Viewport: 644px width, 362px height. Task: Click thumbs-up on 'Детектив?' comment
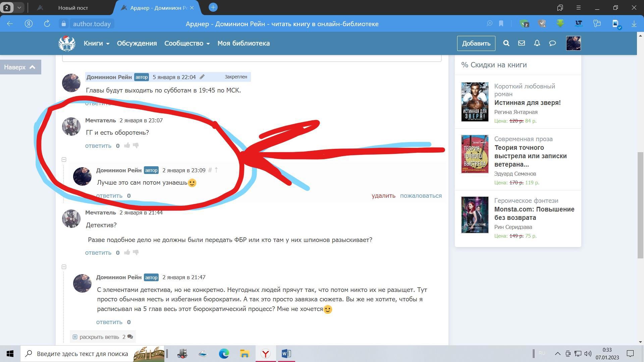[x=127, y=252]
